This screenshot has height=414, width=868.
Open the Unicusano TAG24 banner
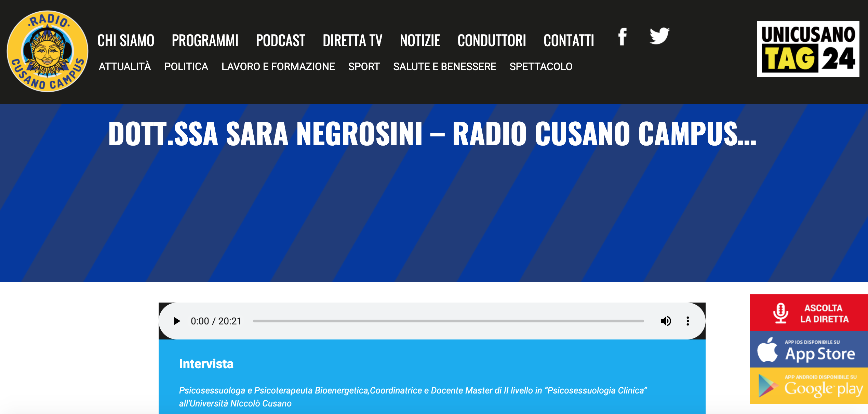click(808, 49)
